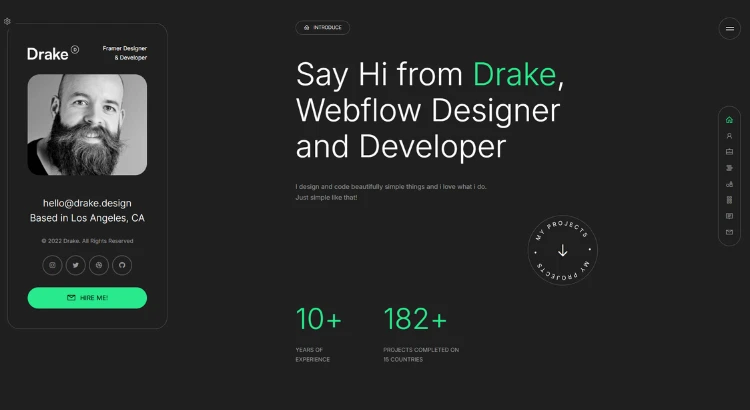750x410 pixels.
Task: Open the Instagram social icon
Action: [x=53, y=265]
